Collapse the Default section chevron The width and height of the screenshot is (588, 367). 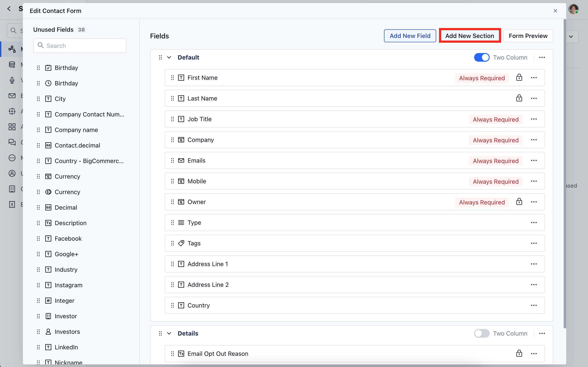[x=169, y=58]
